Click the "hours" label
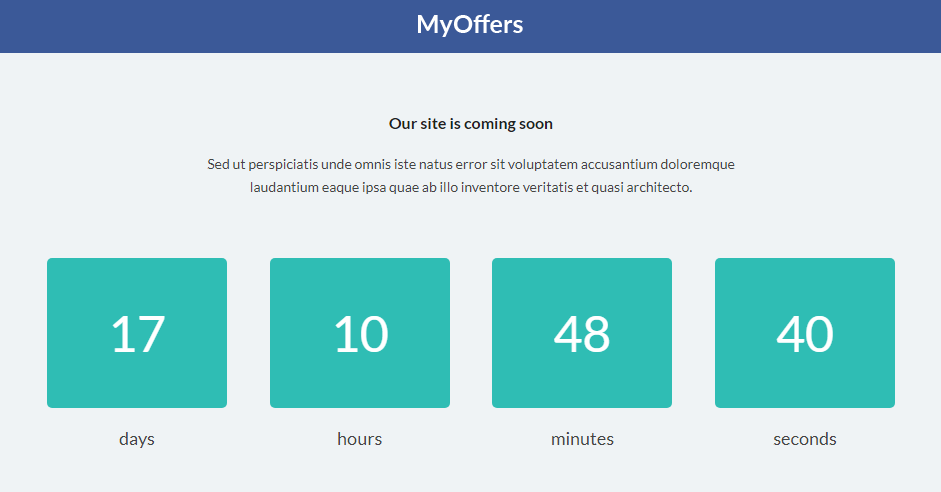The image size is (941, 492). tap(360, 439)
